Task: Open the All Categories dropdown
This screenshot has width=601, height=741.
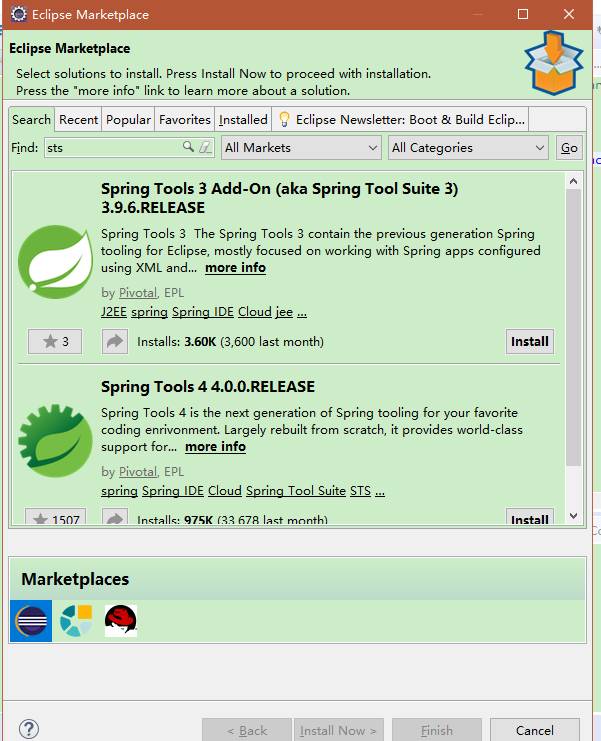Action: click(x=468, y=147)
